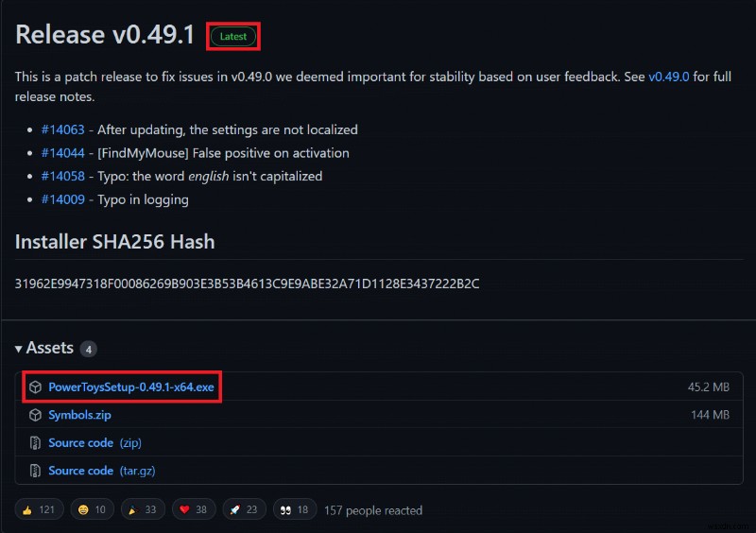Click the zip file icon beside Source code (zip)
Viewport: 756px width, 533px height.
(x=35, y=443)
